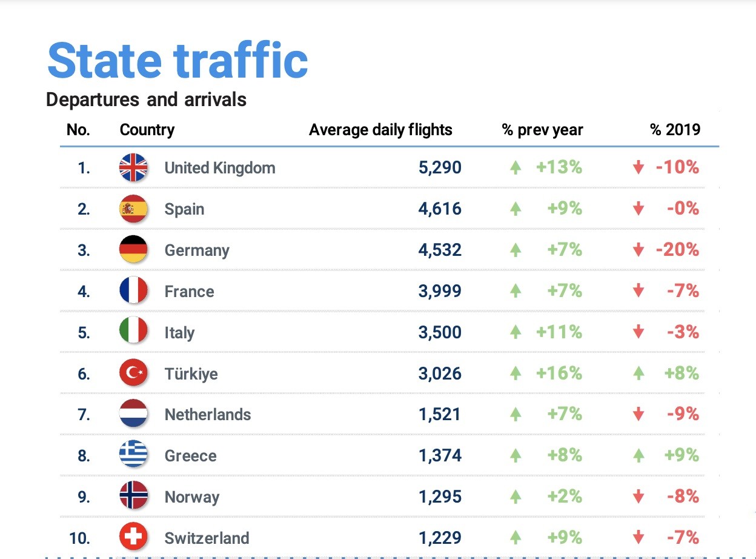Click the % 2019 column header
Viewport: 756px width, 559px height.
click(x=675, y=130)
